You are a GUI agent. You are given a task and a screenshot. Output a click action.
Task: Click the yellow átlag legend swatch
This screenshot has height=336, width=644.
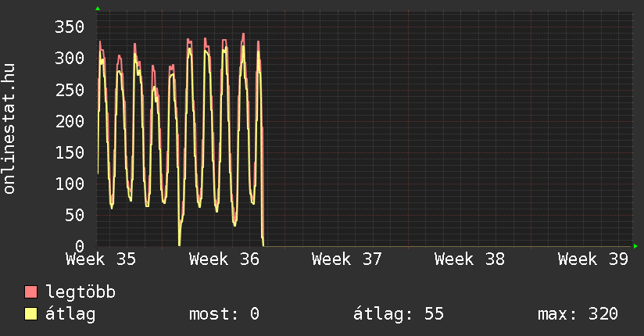pos(30,314)
